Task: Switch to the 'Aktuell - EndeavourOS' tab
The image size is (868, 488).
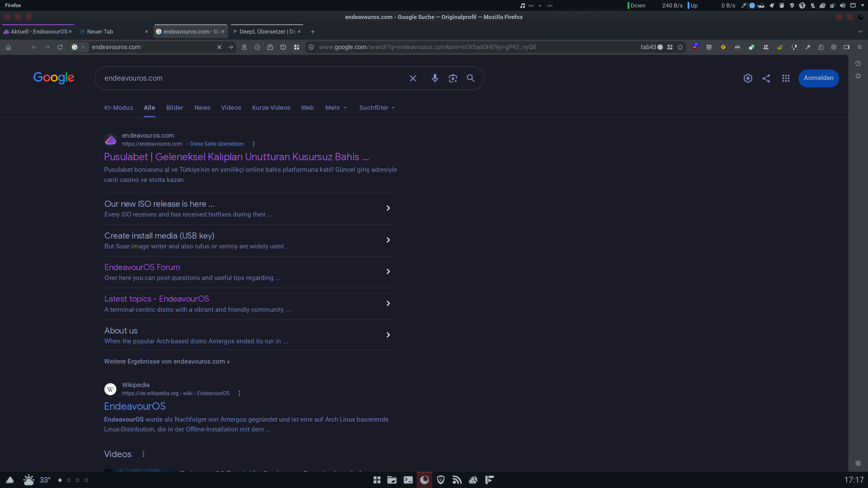Action: pyautogui.click(x=38, y=32)
